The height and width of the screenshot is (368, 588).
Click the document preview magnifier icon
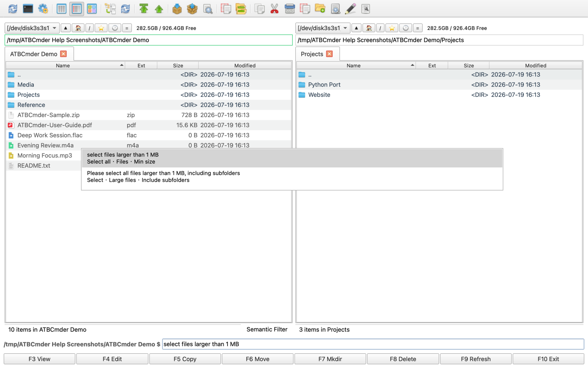[336, 9]
